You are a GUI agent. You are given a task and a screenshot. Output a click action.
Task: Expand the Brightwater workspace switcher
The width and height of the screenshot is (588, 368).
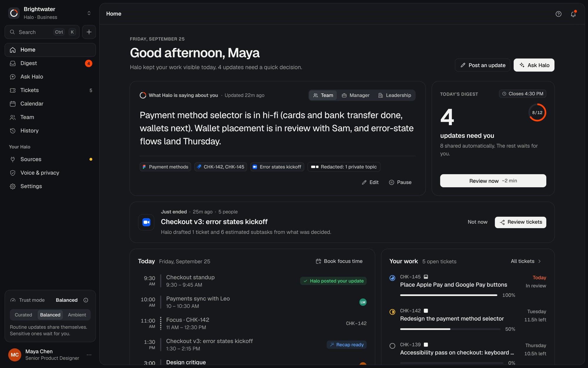pyautogui.click(x=89, y=13)
